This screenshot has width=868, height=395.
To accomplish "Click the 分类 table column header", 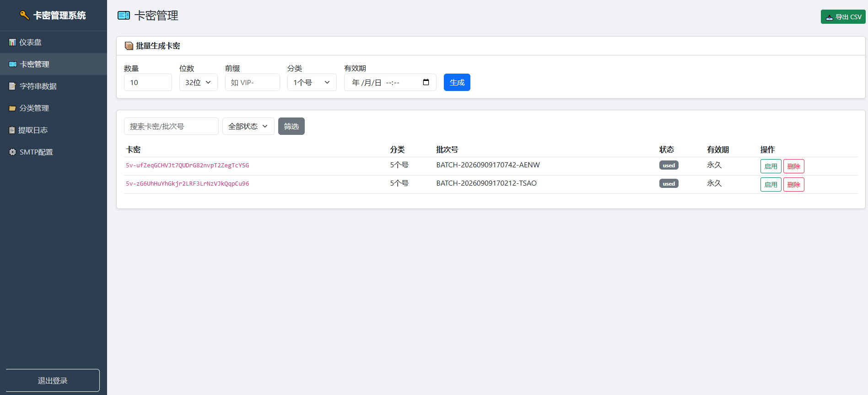I will coord(397,149).
